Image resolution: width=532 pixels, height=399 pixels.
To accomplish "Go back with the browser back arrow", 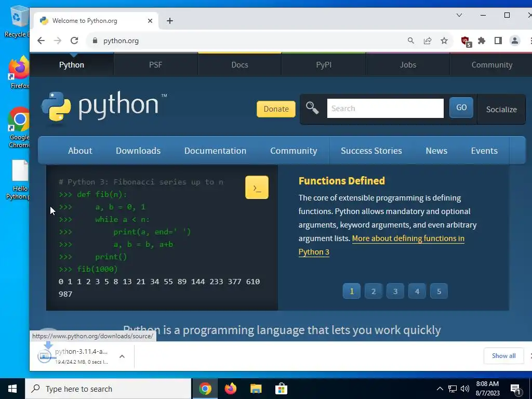I will (x=41, y=41).
